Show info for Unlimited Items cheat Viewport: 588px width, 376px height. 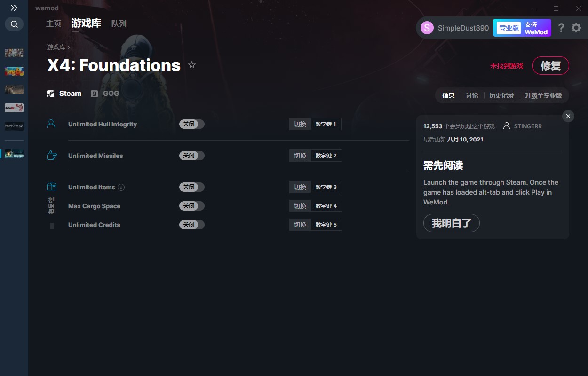coord(121,187)
